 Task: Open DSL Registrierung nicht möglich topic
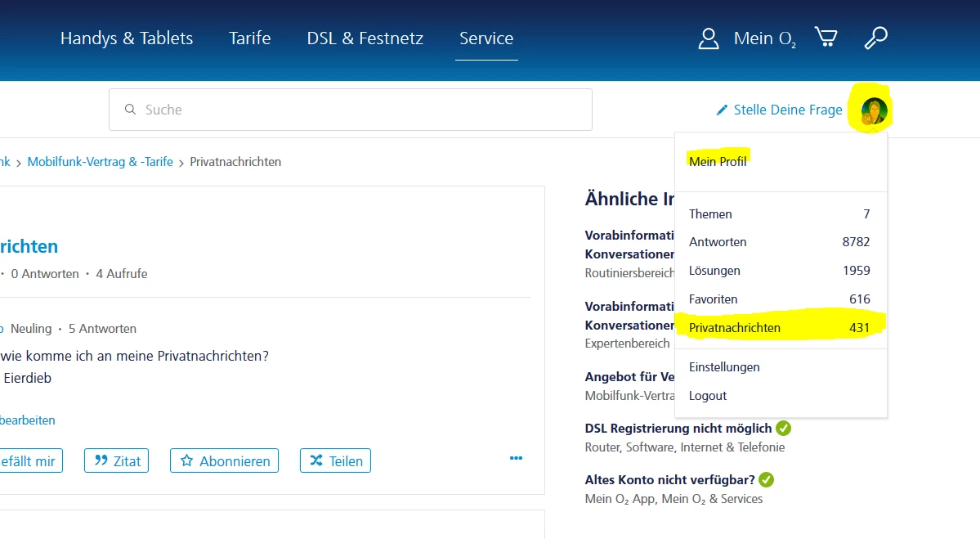click(678, 429)
